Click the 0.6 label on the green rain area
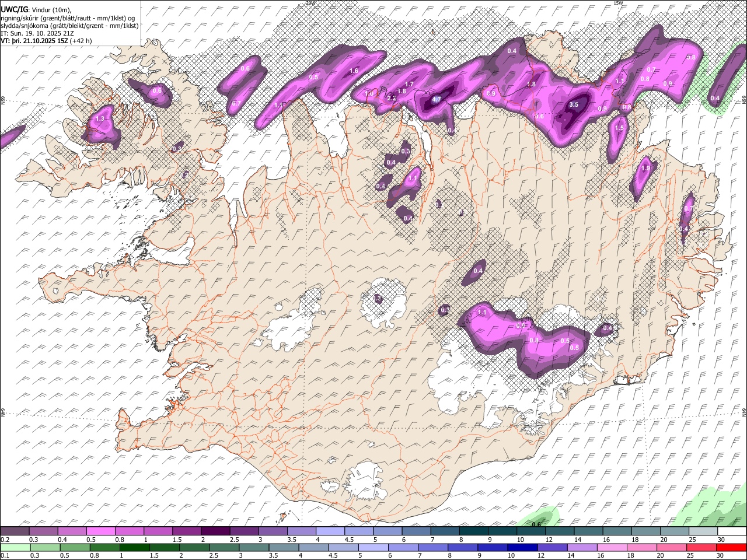Image resolution: width=747 pixels, height=560 pixels. click(x=537, y=524)
